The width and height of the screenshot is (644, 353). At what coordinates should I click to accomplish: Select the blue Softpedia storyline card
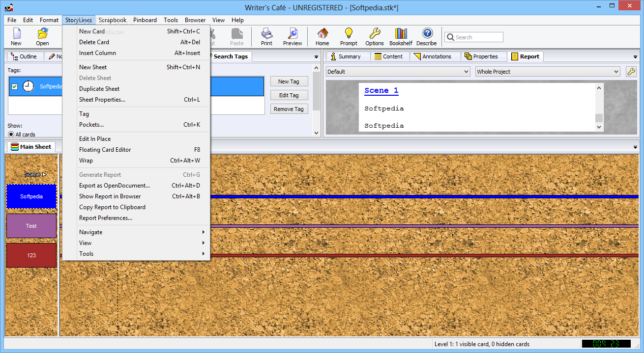pyautogui.click(x=31, y=196)
